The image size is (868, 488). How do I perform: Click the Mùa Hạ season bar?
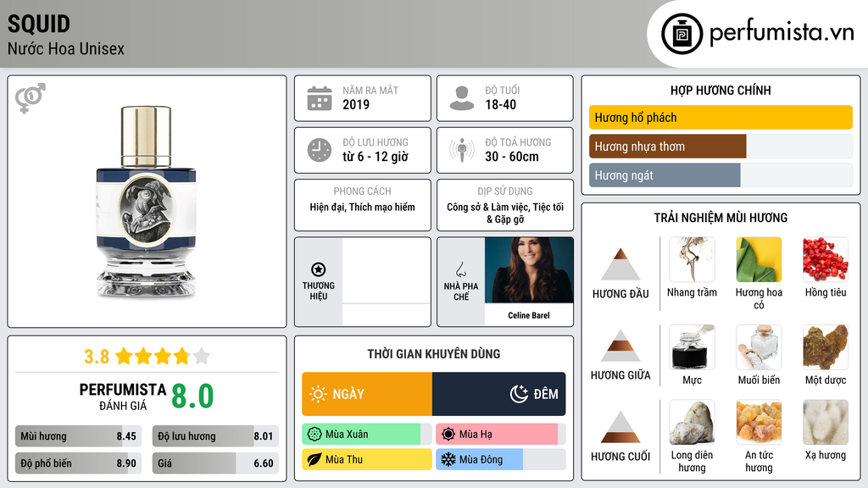tap(500, 435)
